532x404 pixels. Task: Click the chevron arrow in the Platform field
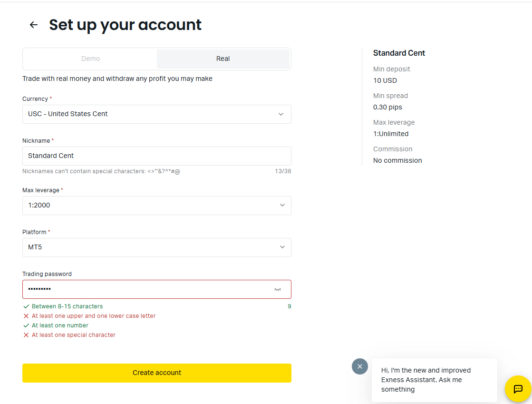click(282, 247)
